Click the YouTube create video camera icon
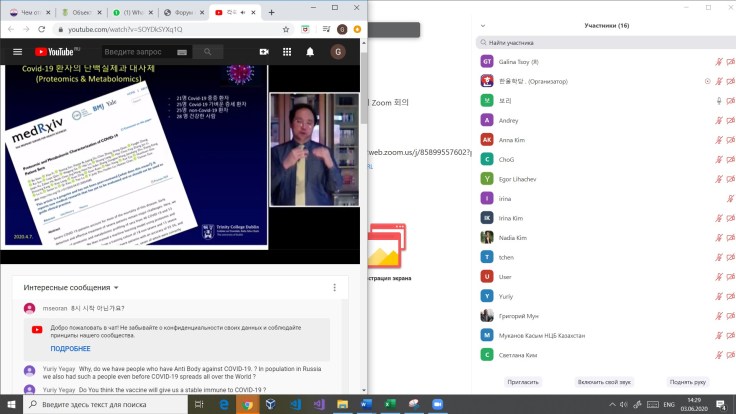 [x=264, y=51]
